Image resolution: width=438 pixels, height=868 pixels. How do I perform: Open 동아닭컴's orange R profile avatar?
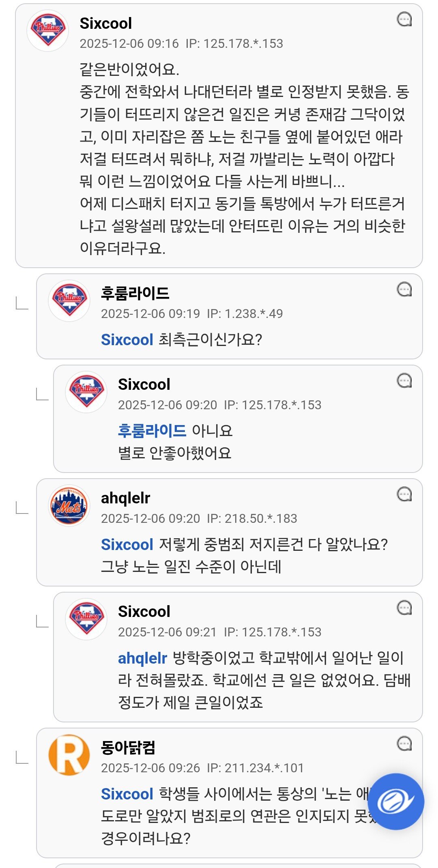coord(69,755)
